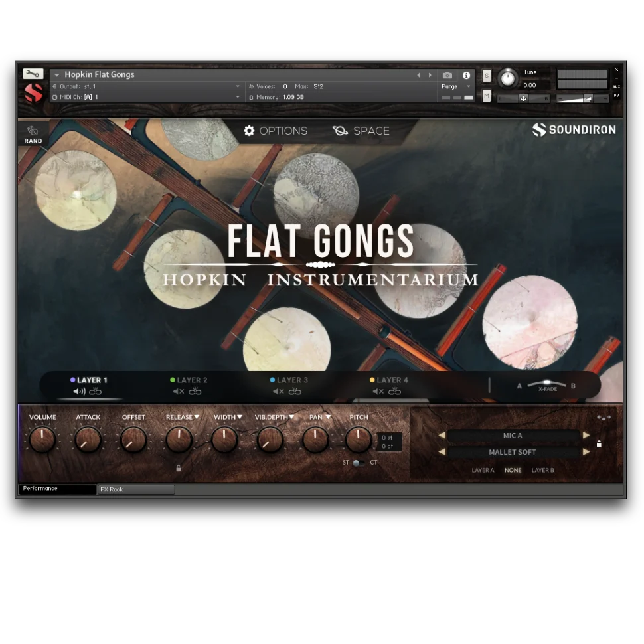The width and height of the screenshot is (644, 644).
Task: Open the OPTIONS tab
Action: (x=275, y=131)
